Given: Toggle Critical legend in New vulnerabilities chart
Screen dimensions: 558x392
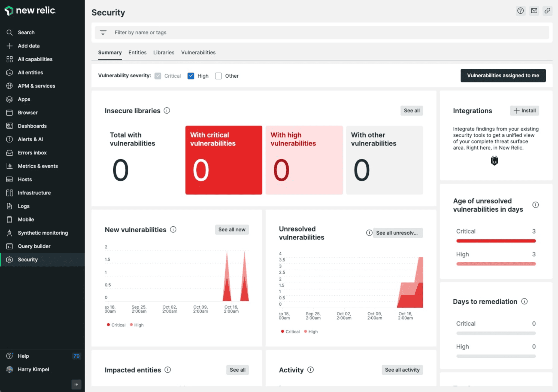Looking at the screenshot, I should coord(116,325).
